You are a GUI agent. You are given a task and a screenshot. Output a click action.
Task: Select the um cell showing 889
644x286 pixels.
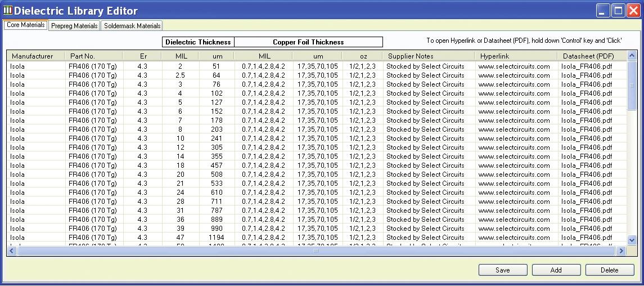tap(217, 220)
